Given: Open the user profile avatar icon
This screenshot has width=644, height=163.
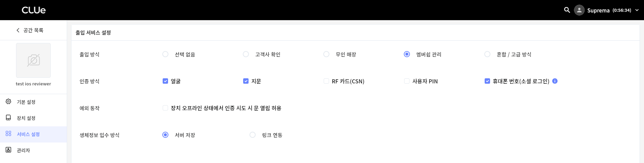Looking at the screenshot, I should tap(579, 10).
